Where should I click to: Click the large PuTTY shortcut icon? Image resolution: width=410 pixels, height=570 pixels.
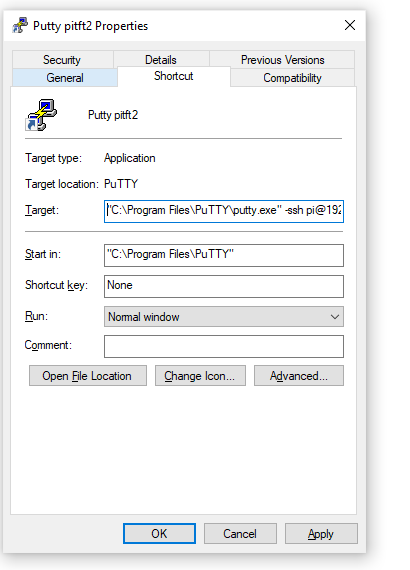click(x=41, y=115)
